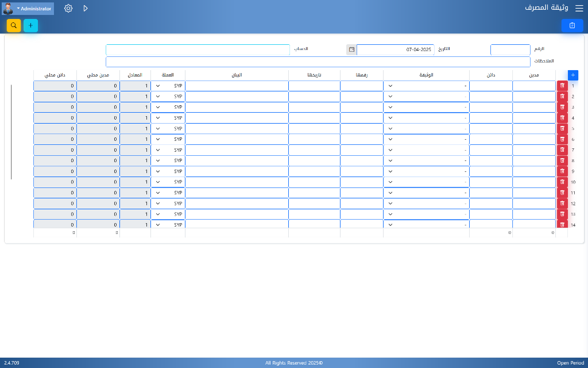
Task: Open the SYP currency dropdown in row 1
Action: point(168,86)
